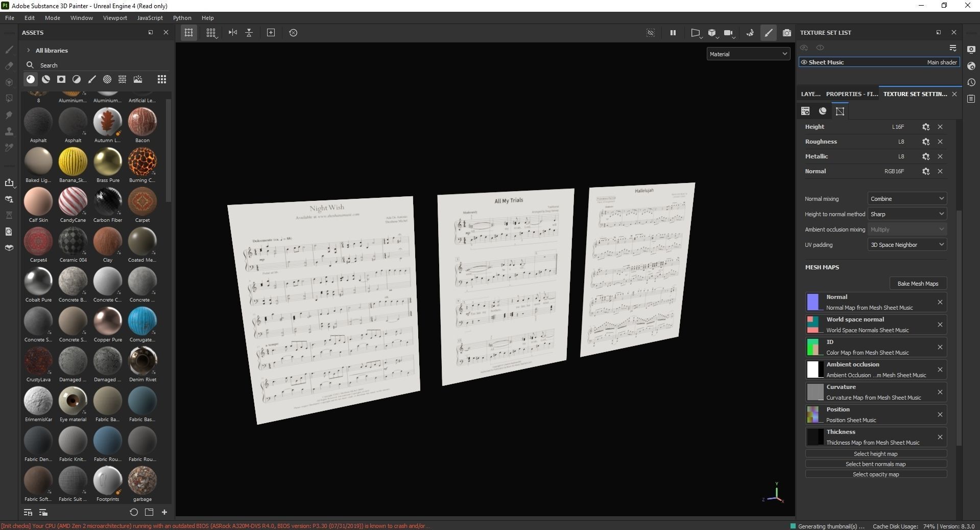Viewport: 980px width, 530px height.
Task: Pause engine computations with pause icon
Action: click(x=673, y=33)
